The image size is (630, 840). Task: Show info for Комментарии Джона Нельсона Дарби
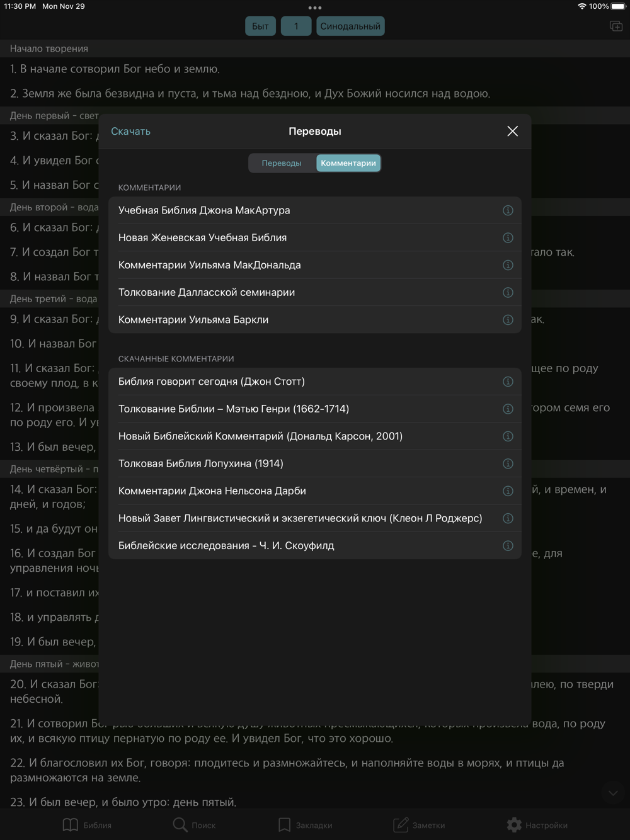(x=508, y=491)
